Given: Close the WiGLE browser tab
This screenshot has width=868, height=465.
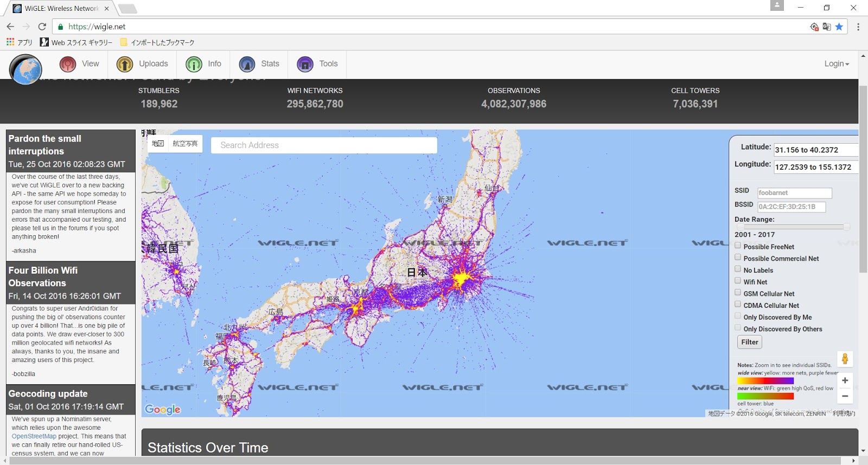Looking at the screenshot, I should [107, 8].
